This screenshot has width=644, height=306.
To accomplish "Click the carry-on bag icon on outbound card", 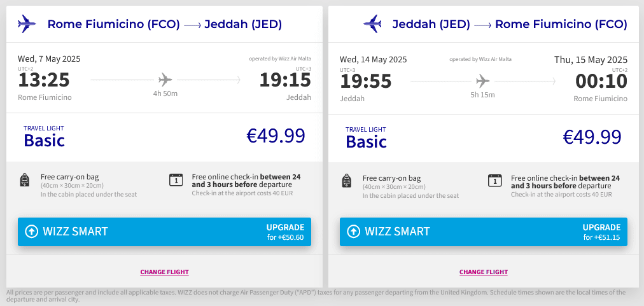I will (x=25, y=181).
